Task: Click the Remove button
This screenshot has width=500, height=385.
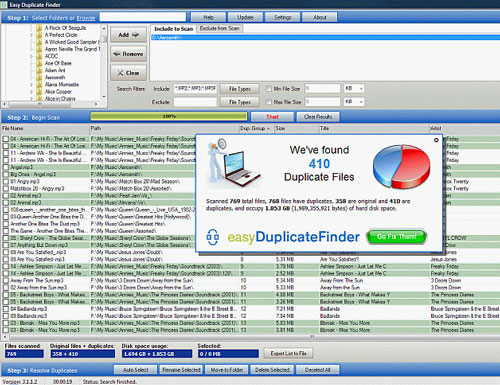Action: [x=128, y=54]
